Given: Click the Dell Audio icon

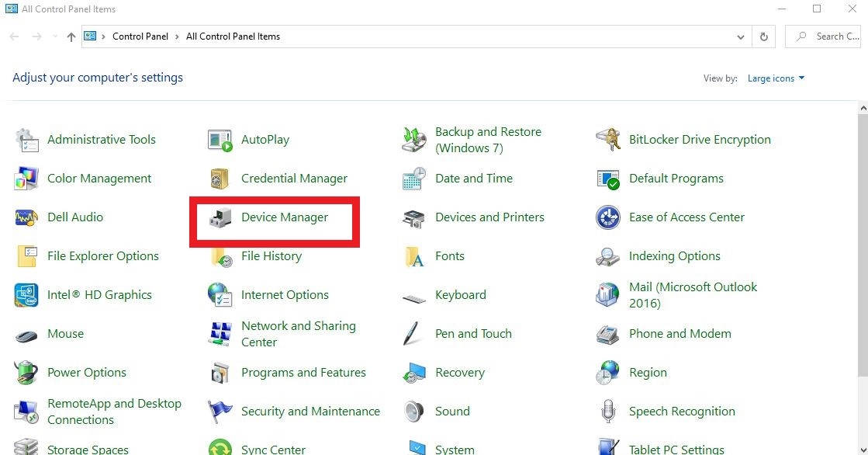Looking at the screenshot, I should point(26,217).
